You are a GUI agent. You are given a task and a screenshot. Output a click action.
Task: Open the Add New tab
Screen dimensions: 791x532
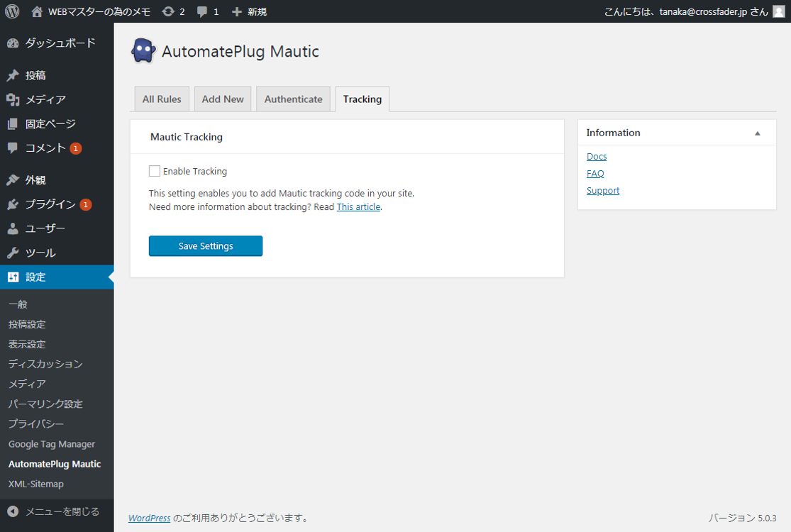coord(223,99)
